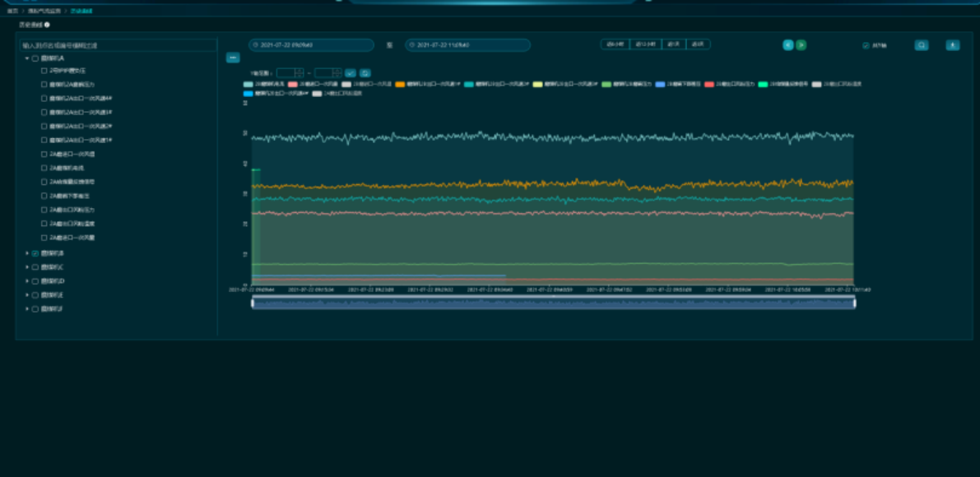Click the info icon beside panel title
The image size is (980, 477).
[47, 25]
